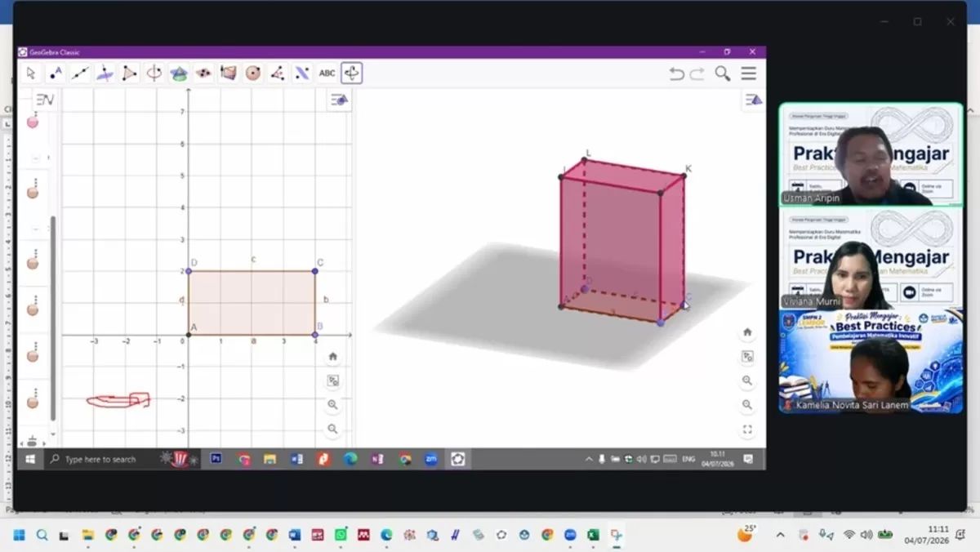Screen dimensions: 980x552
Task: Open Photoshop from the inner taskbar
Action: tap(216, 459)
